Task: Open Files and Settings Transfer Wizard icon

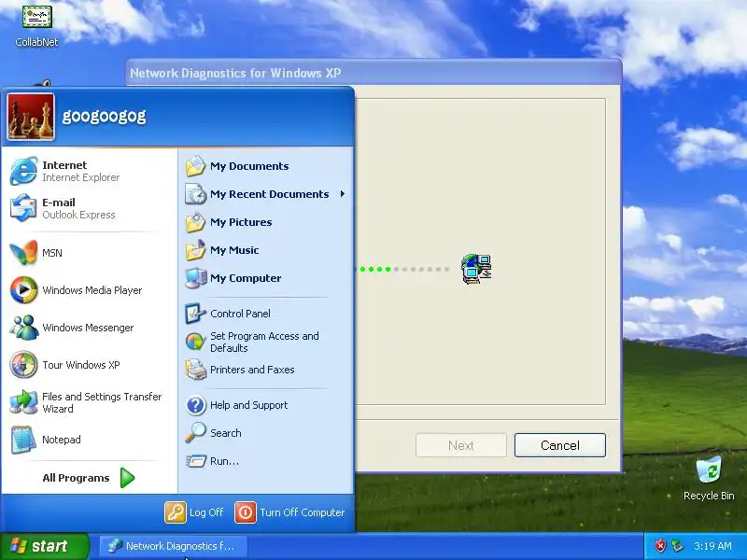Action: pyautogui.click(x=23, y=402)
